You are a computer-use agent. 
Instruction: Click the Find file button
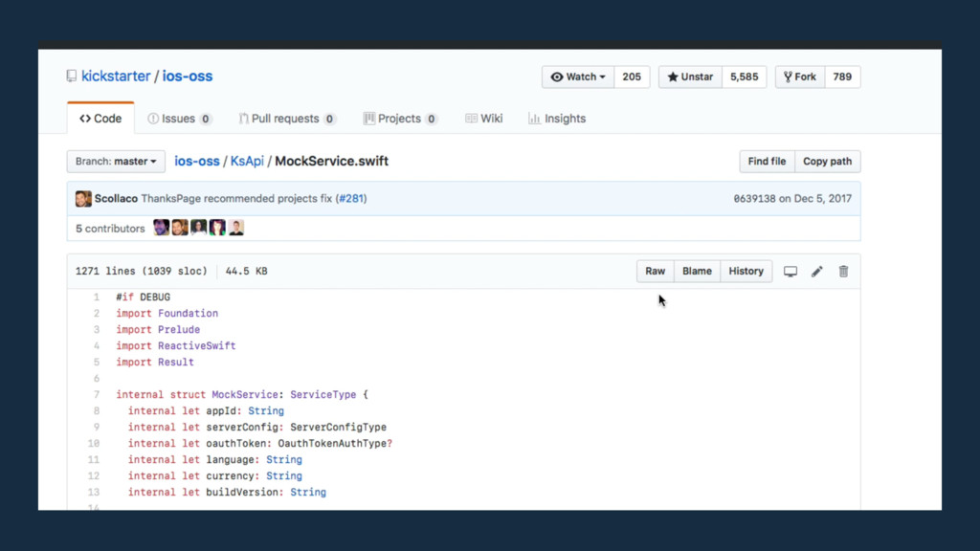click(x=767, y=161)
